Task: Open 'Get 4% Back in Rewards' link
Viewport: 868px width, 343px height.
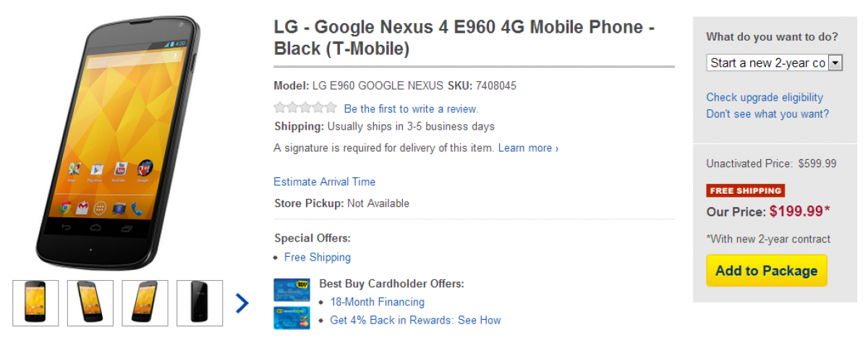Action: (x=415, y=320)
